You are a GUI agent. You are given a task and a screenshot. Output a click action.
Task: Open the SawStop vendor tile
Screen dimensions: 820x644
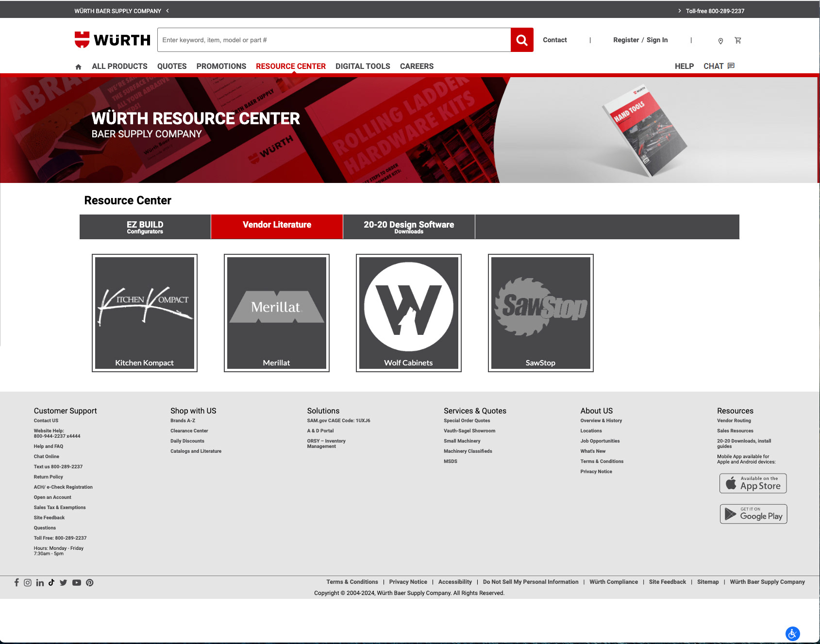pos(541,313)
